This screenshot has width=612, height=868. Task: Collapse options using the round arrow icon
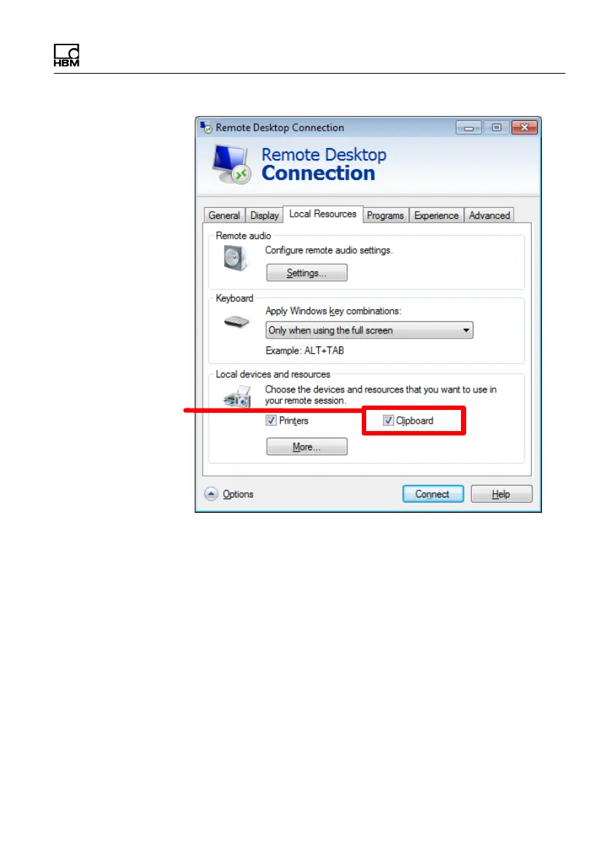tap(211, 494)
